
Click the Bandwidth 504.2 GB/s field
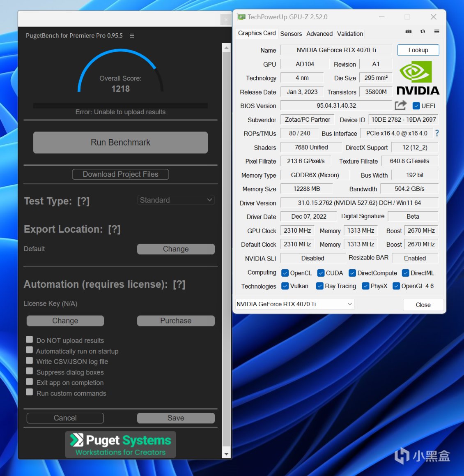coord(409,189)
